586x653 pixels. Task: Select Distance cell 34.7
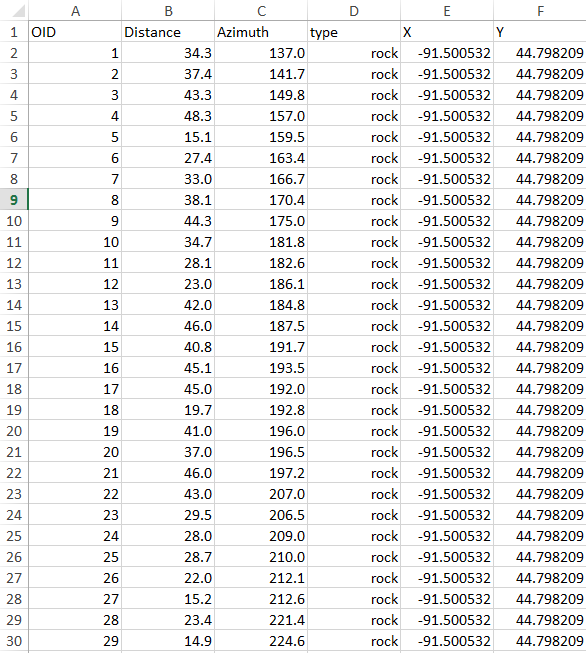click(x=168, y=242)
